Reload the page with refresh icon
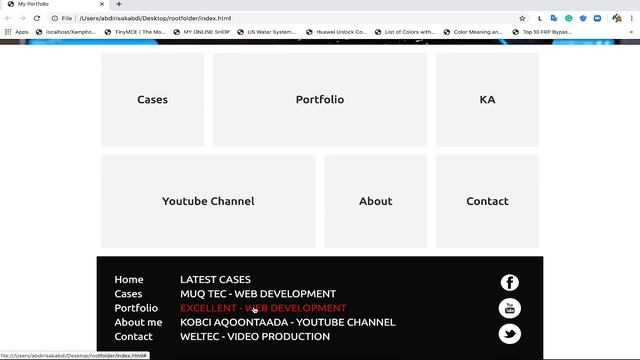 pyautogui.click(x=37, y=18)
